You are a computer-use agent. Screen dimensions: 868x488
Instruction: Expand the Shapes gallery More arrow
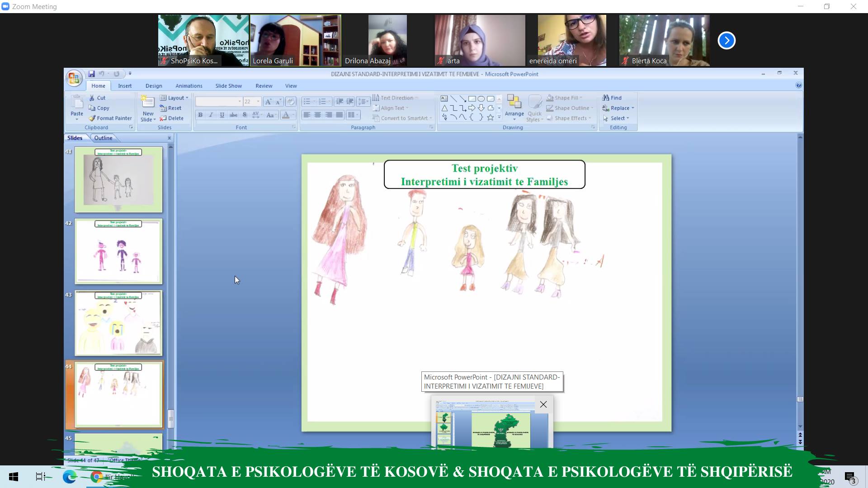pyautogui.click(x=499, y=117)
